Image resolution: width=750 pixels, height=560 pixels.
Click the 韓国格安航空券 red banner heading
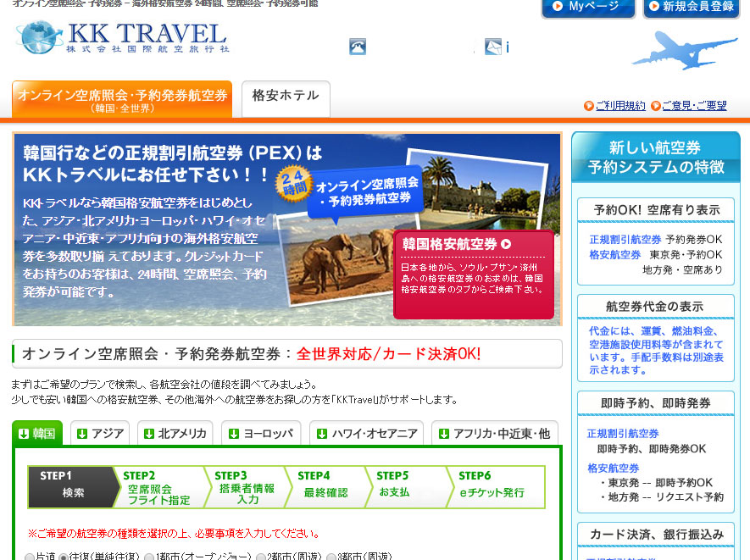pyautogui.click(x=450, y=244)
